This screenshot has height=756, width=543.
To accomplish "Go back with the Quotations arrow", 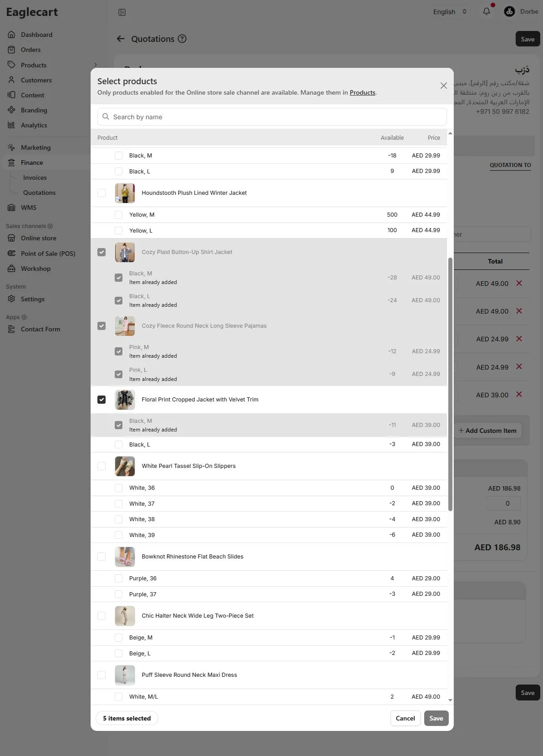I will tap(121, 39).
